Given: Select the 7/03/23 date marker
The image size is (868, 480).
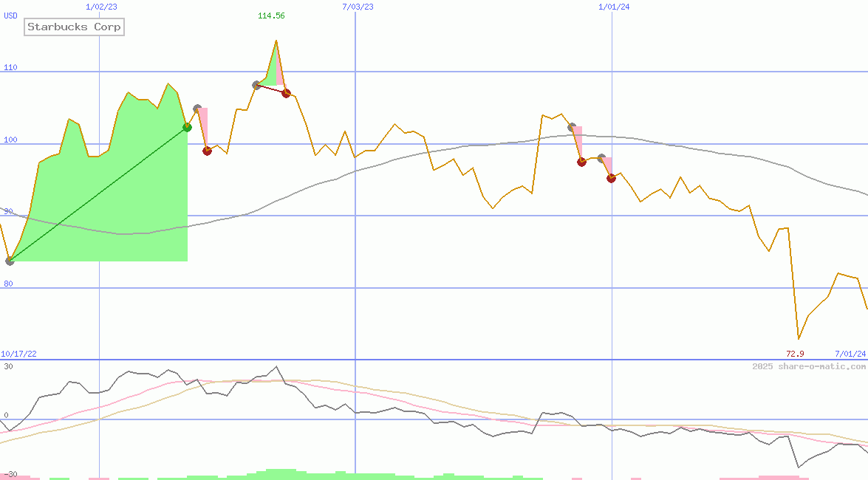Looking at the screenshot, I should pos(358,7).
